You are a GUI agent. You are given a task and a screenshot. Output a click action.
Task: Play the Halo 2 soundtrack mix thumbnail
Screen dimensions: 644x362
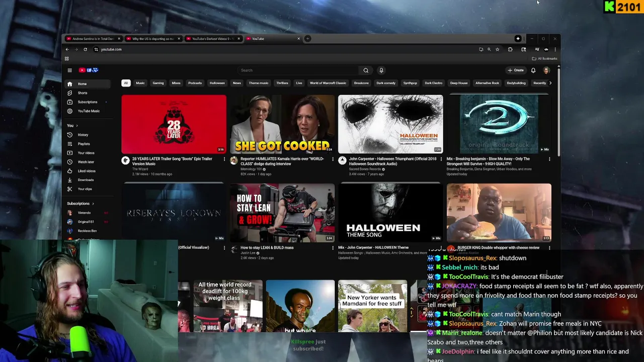(499, 124)
